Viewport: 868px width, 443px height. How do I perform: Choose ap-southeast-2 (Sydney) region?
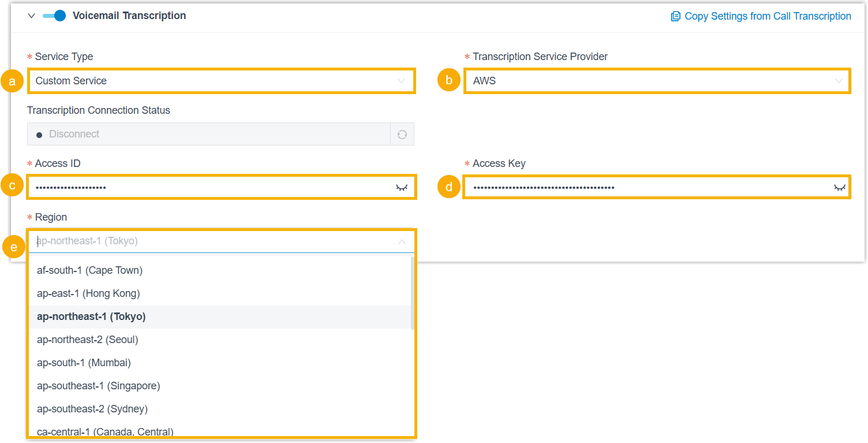click(220, 409)
